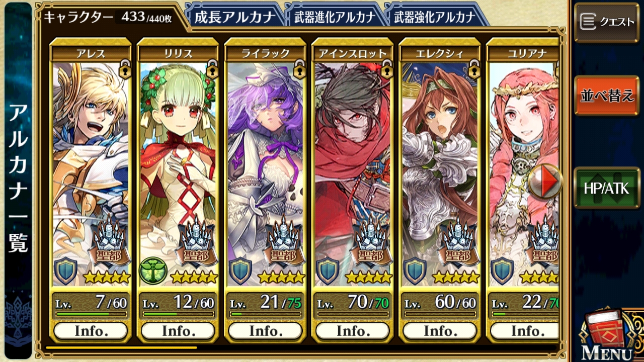Viewport: 644px width, 362px height.
Task: Open Info. for ライラック
Action: pos(266,331)
